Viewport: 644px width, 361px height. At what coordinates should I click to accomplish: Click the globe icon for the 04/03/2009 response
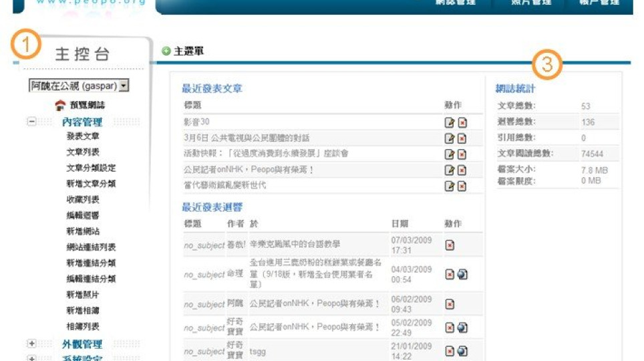[x=462, y=275]
